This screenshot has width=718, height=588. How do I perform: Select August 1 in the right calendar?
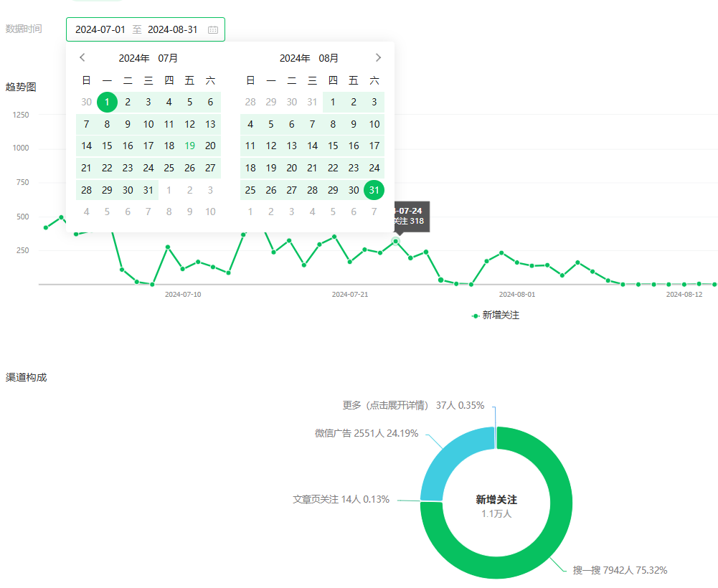click(x=333, y=103)
